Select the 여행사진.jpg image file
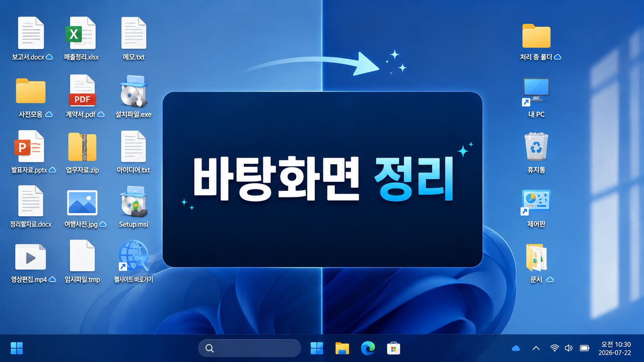The width and height of the screenshot is (644, 362). (x=82, y=202)
